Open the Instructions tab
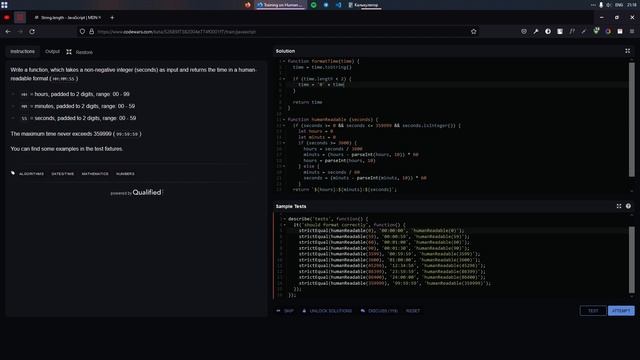Image resolution: width=640 pixels, height=360 pixels. 22,52
